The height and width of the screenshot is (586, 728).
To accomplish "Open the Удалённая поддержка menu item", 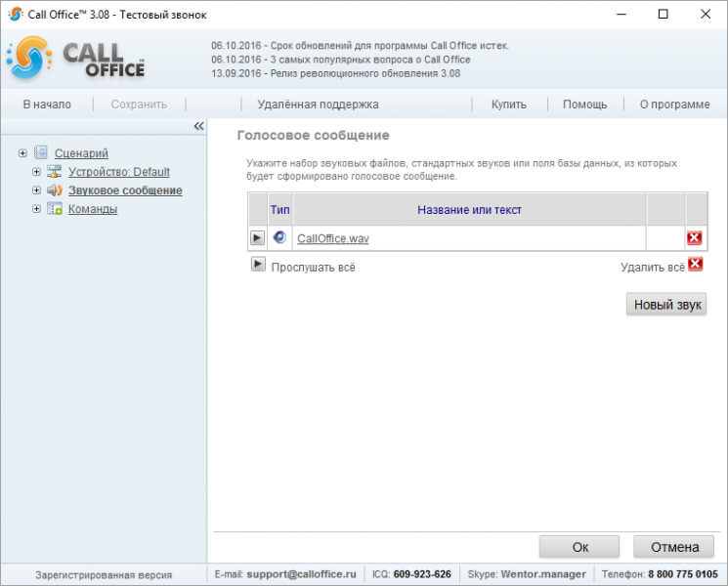I will pyautogui.click(x=318, y=105).
